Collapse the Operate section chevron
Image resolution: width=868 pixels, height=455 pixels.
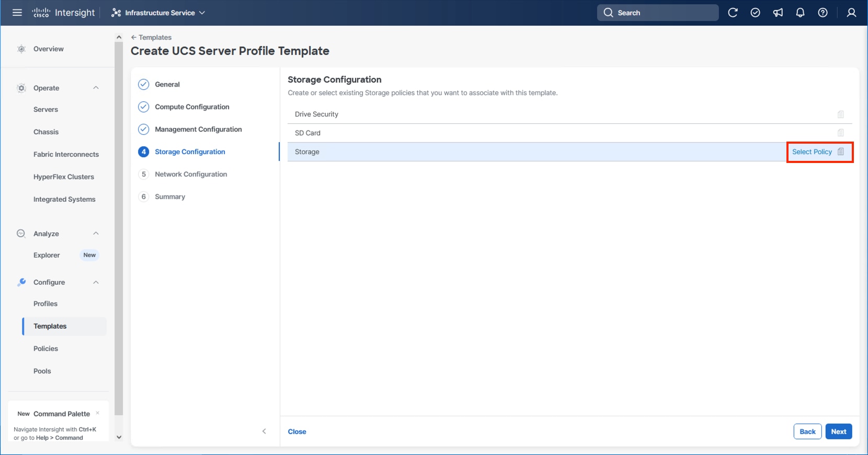click(x=96, y=88)
